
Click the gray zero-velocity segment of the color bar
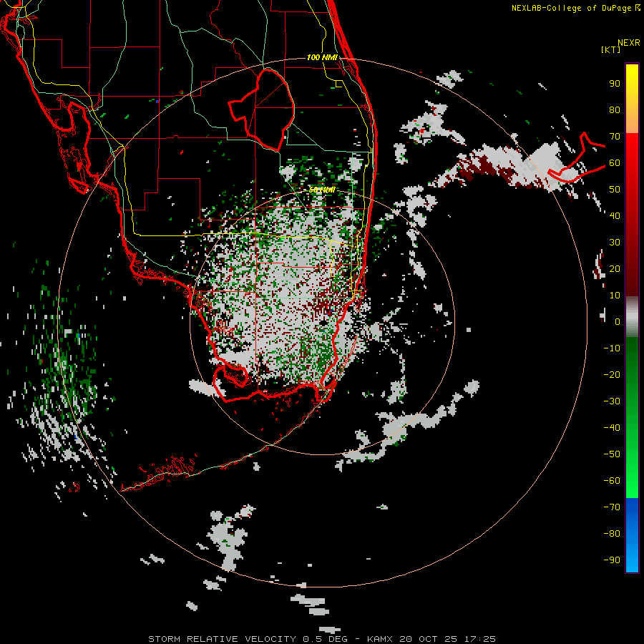tap(632, 317)
